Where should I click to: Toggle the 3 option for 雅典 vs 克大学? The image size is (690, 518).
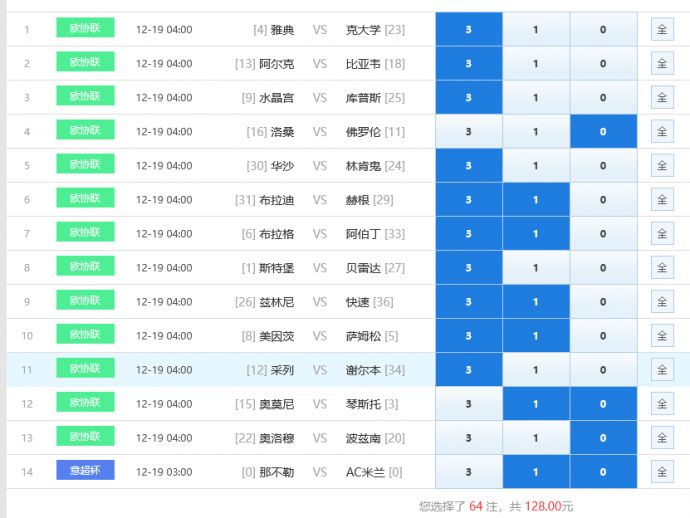coord(468,29)
